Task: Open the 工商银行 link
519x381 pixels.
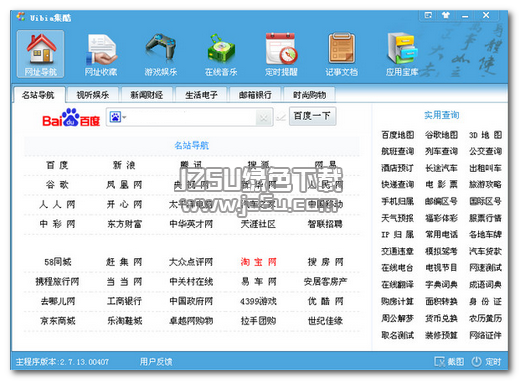Action: coord(124,301)
